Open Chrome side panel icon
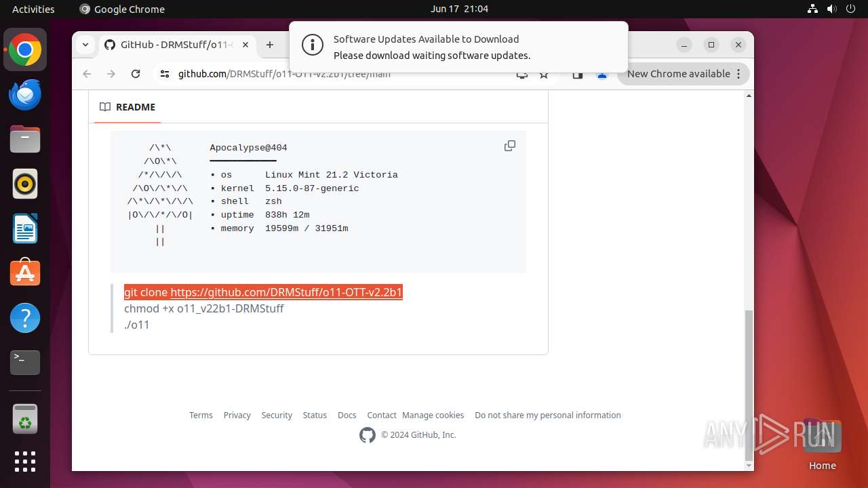 pos(578,74)
